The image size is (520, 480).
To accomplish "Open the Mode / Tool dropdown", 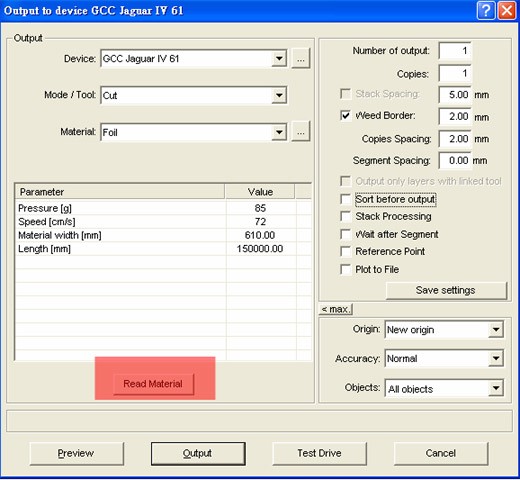I will (279, 95).
